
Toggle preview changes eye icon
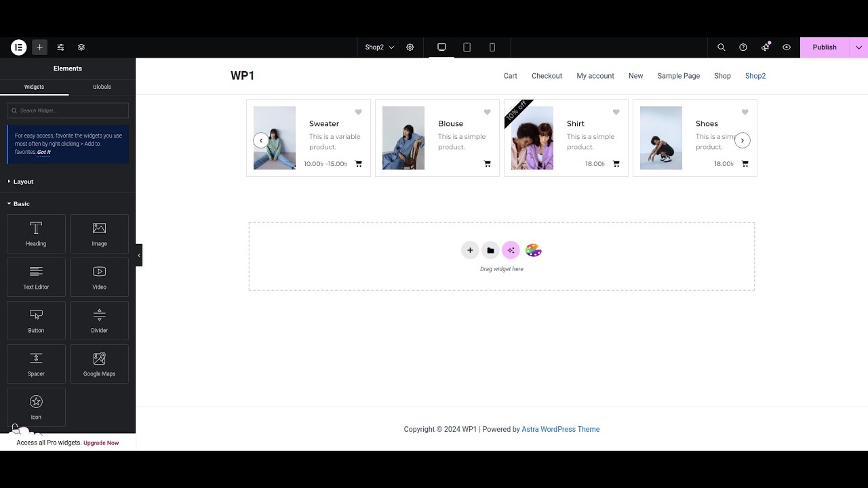click(x=787, y=47)
